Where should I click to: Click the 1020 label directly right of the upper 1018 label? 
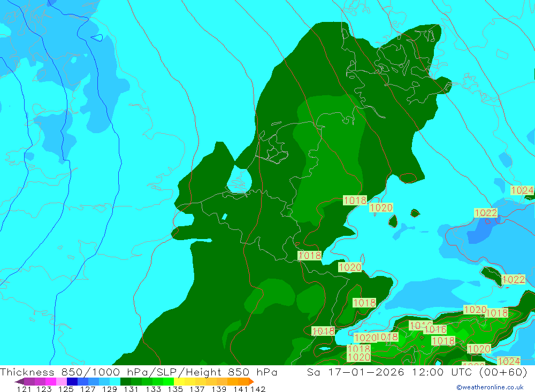[381, 207]
